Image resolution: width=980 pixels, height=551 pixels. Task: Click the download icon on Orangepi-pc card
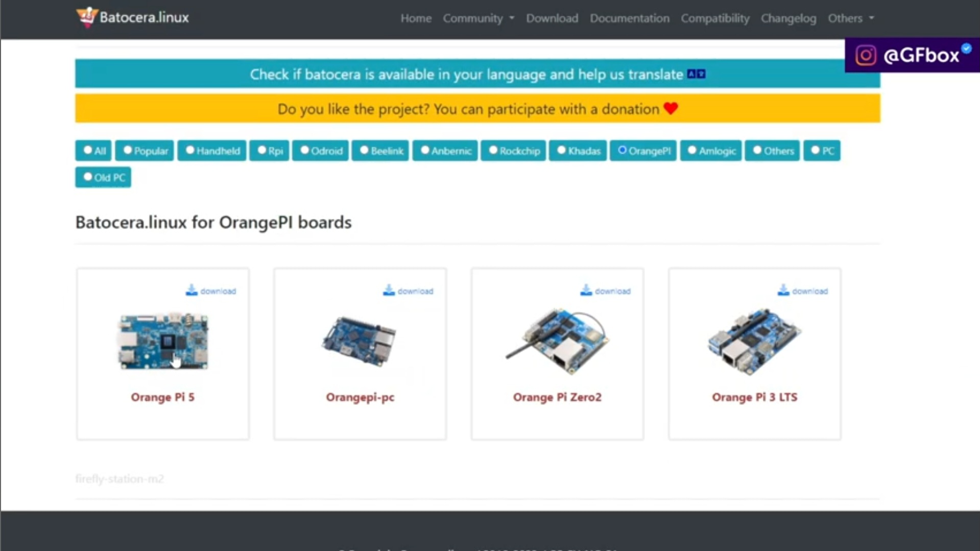(x=388, y=290)
